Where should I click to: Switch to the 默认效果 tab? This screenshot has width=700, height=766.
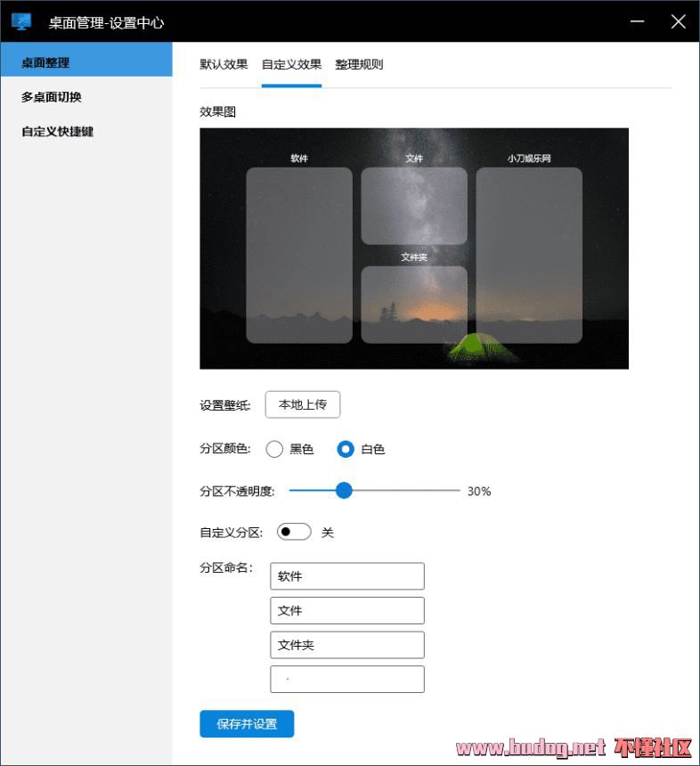pyautogui.click(x=224, y=64)
